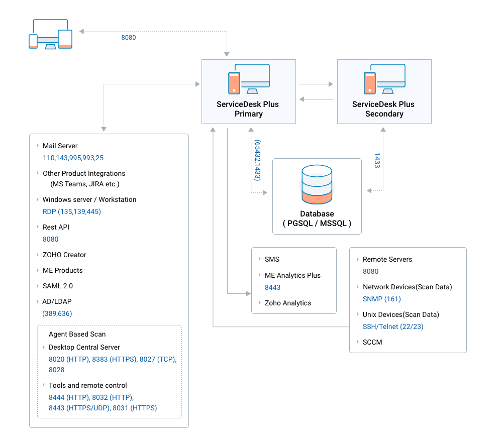The width and height of the screenshot is (504, 438).
Task: Click the vertical 1433 port label
Action: (x=377, y=160)
